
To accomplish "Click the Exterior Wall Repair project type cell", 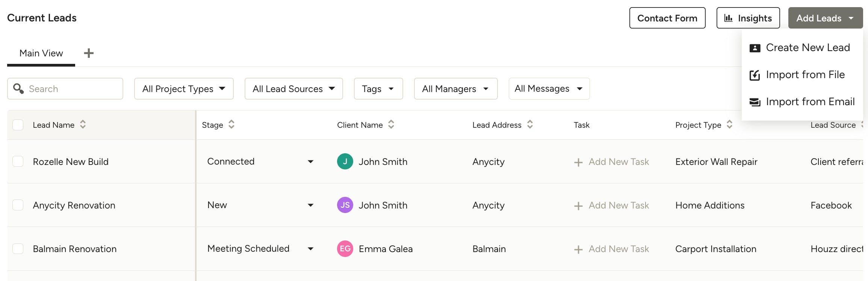I will (716, 162).
